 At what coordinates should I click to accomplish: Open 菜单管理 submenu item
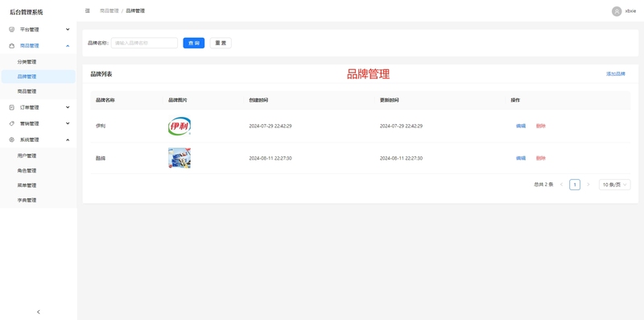tap(39, 185)
